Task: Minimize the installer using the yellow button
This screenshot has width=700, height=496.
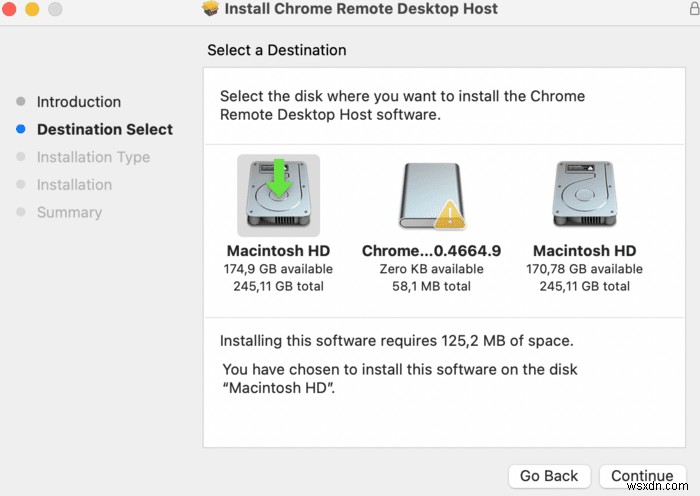Action: point(32,9)
